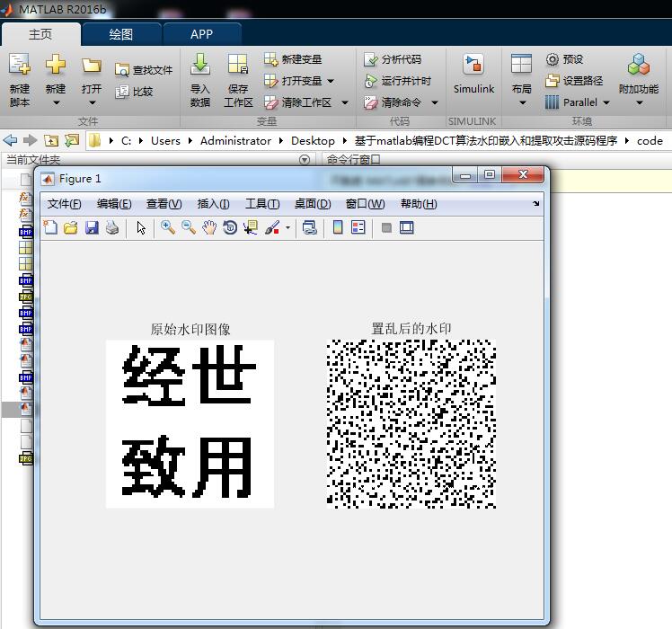Click Set Path (设置路径)
Image resolution: width=672 pixels, height=629 pixels.
point(574,81)
